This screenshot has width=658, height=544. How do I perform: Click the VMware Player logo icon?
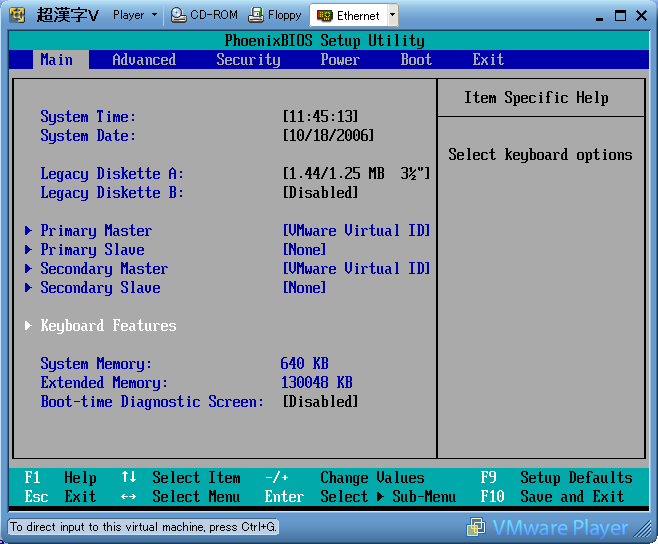coord(476,527)
